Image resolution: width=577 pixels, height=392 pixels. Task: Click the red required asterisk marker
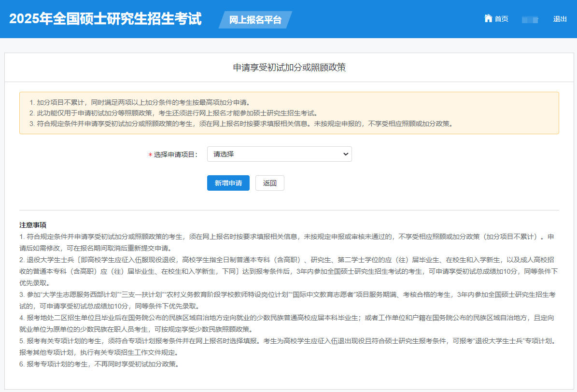[x=150, y=155]
